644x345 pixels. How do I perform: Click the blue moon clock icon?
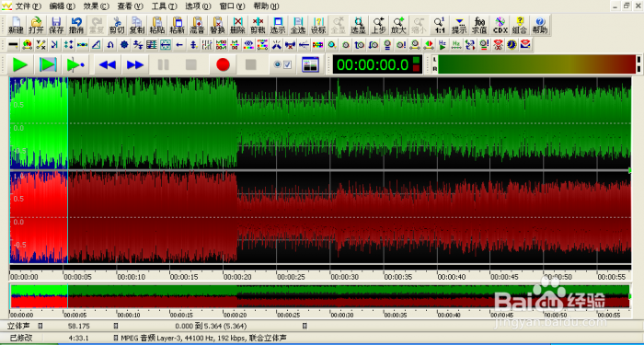click(512, 45)
